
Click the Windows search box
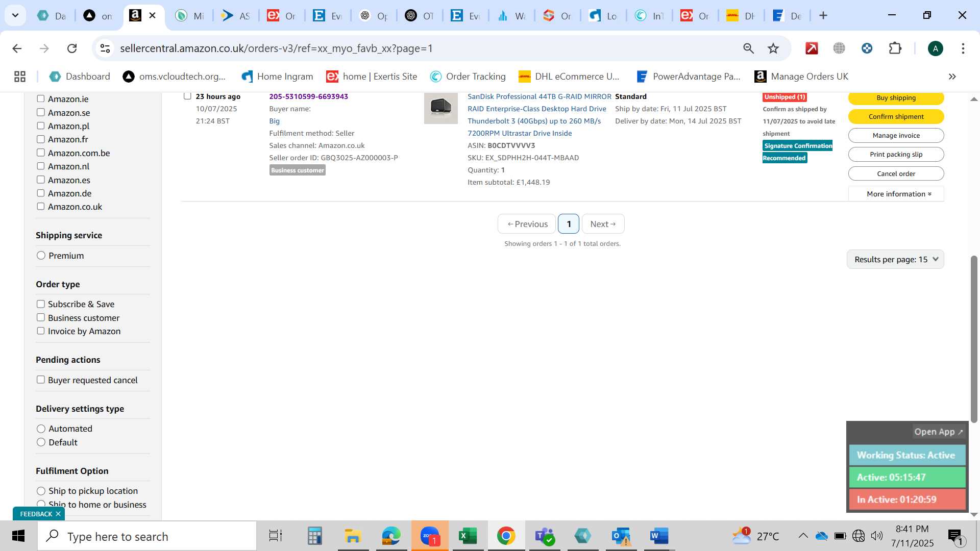point(147,536)
